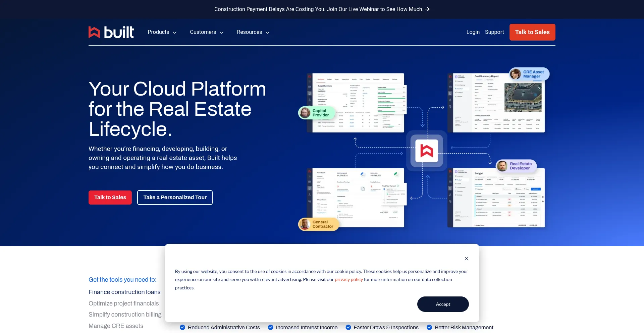Switch to Optimize project financials tab

[123, 303]
